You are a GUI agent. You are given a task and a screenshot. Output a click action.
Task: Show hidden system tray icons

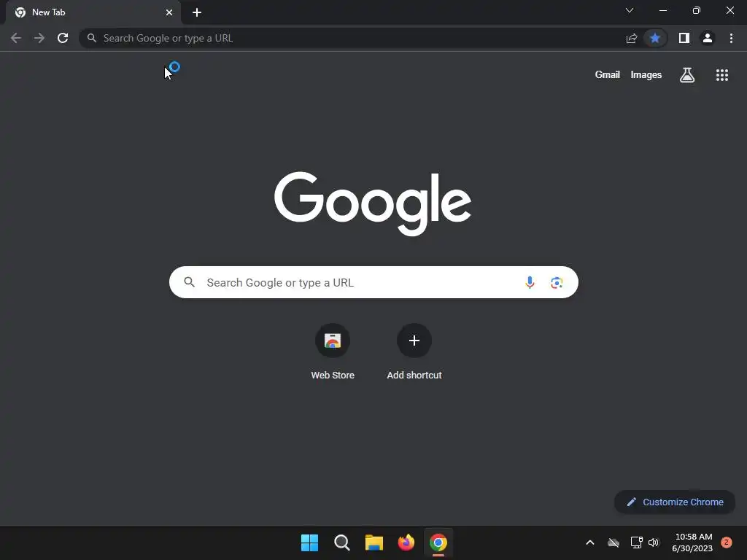pyautogui.click(x=589, y=542)
